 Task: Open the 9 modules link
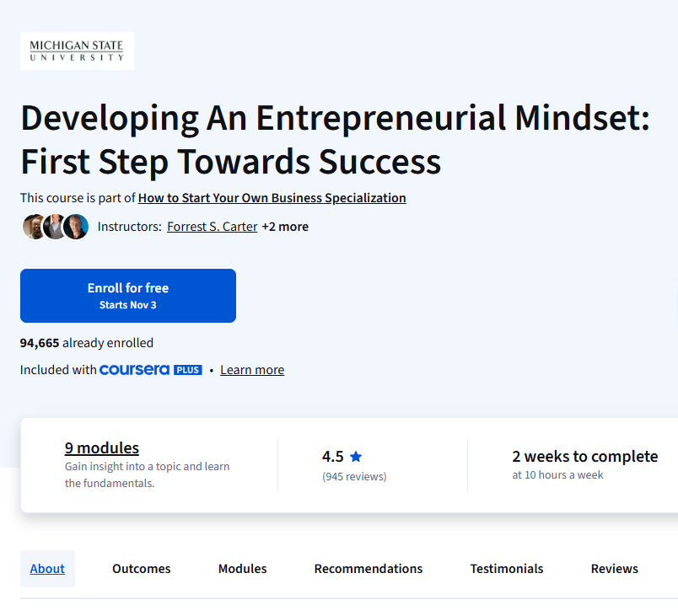[102, 448]
